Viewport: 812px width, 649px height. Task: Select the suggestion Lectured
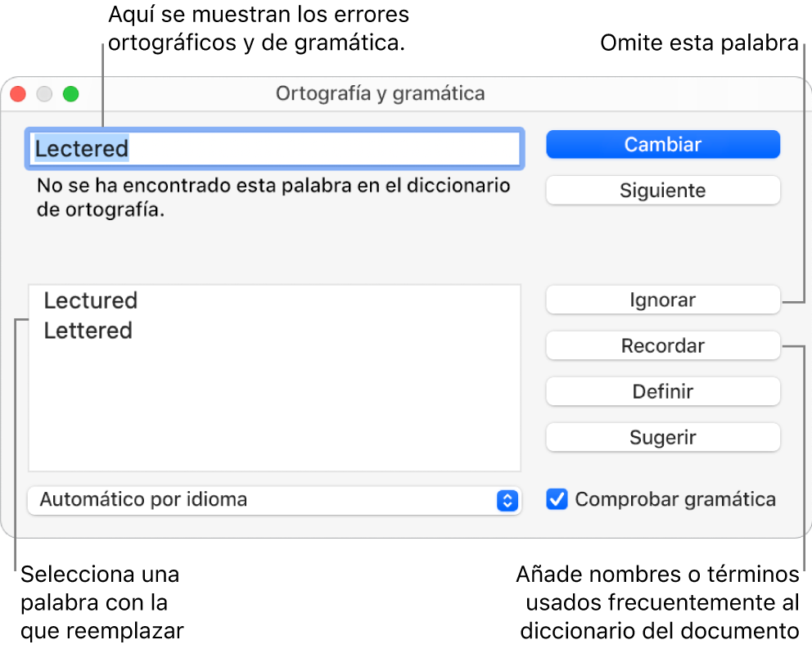tap(91, 301)
